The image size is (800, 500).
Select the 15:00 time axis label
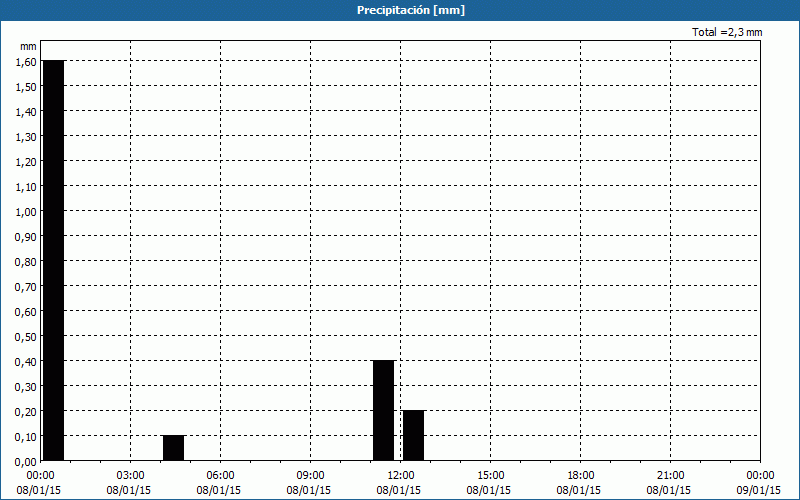click(x=490, y=475)
